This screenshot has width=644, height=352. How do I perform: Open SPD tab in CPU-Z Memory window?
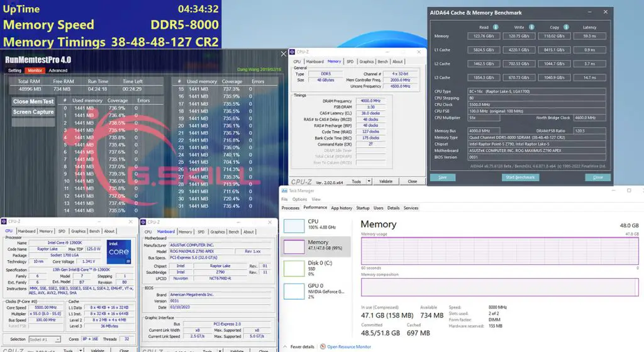[x=350, y=61]
